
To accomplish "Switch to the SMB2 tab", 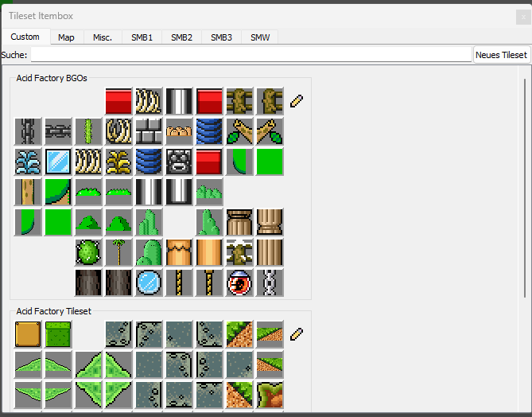I will (x=181, y=37).
